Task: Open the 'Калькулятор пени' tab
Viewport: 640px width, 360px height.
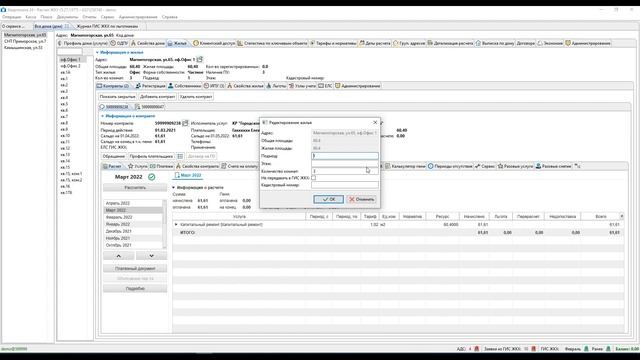Action: (405, 166)
